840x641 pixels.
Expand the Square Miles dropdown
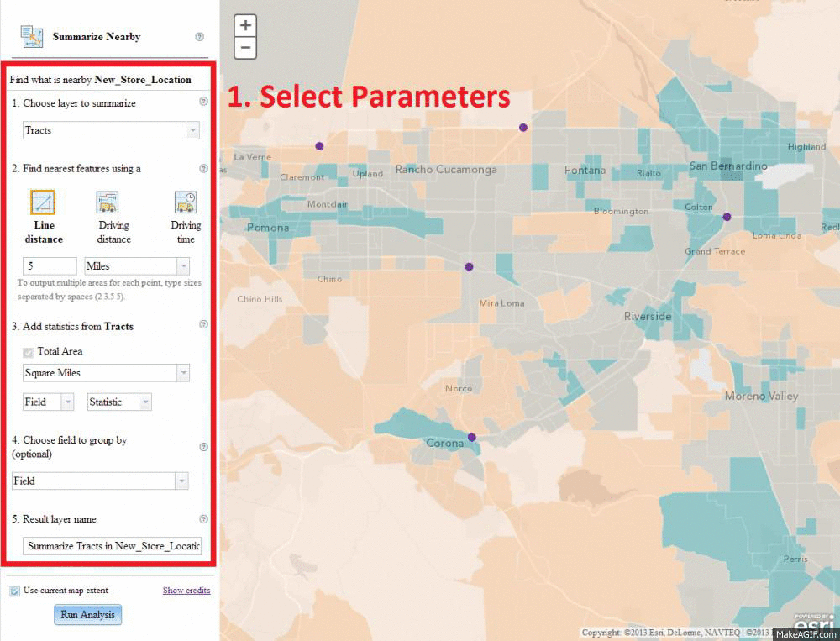coord(106,373)
